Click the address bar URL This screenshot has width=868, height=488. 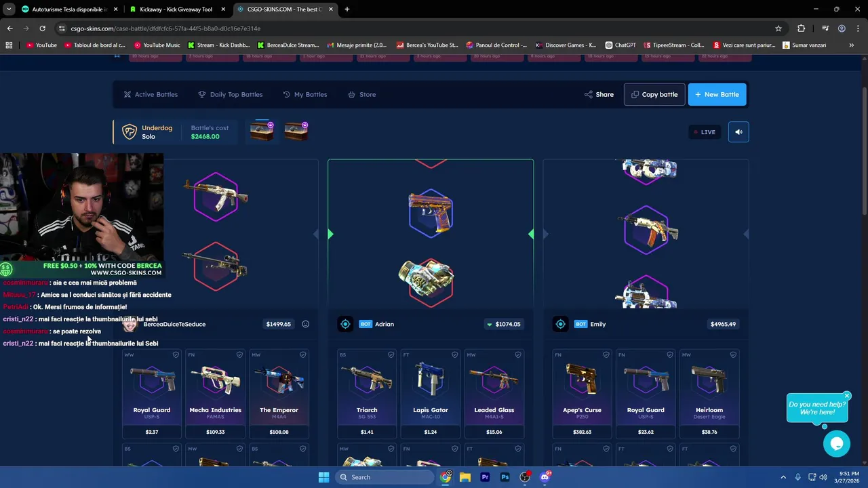[165, 28]
